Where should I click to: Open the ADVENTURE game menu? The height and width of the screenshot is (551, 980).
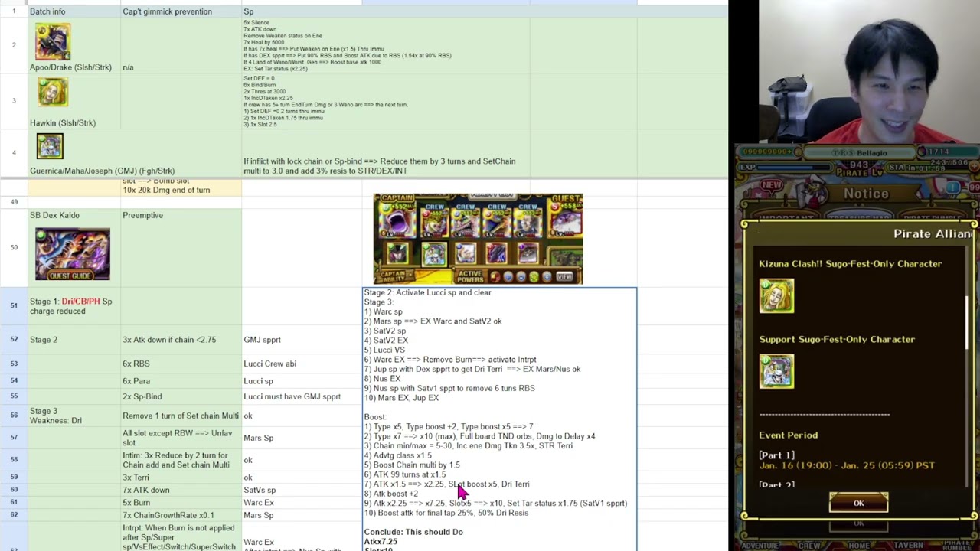[x=760, y=546]
